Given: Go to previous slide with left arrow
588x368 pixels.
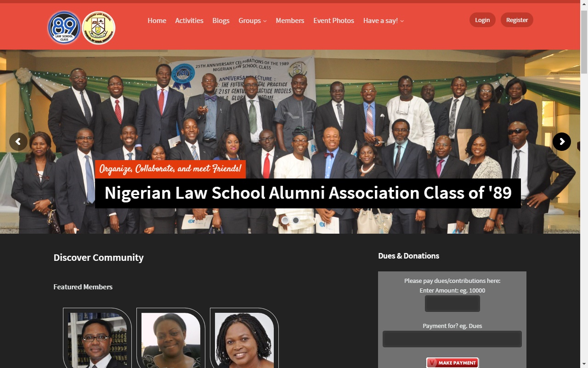Looking at the screenshot, I should [18, 142].
